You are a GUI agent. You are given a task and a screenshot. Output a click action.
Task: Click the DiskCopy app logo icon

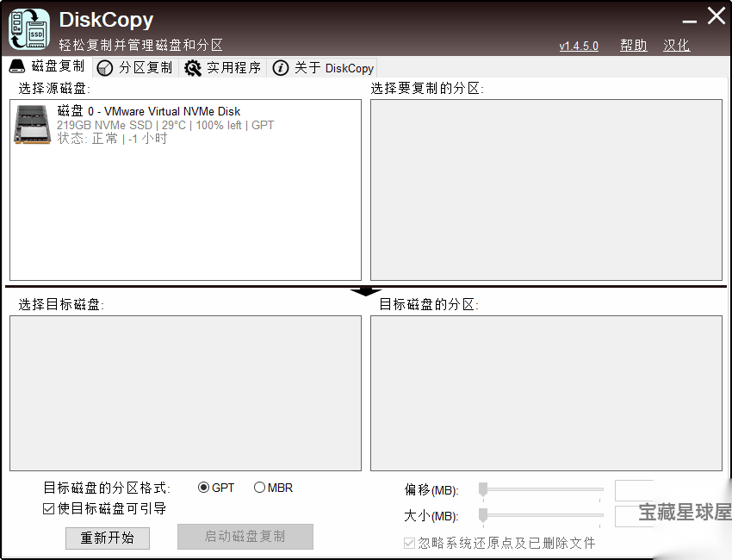click(x=29, y=29)
